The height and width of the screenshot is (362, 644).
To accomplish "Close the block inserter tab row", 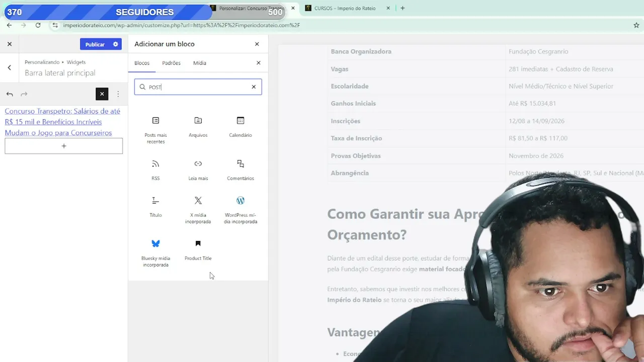I will click(259, 63).
